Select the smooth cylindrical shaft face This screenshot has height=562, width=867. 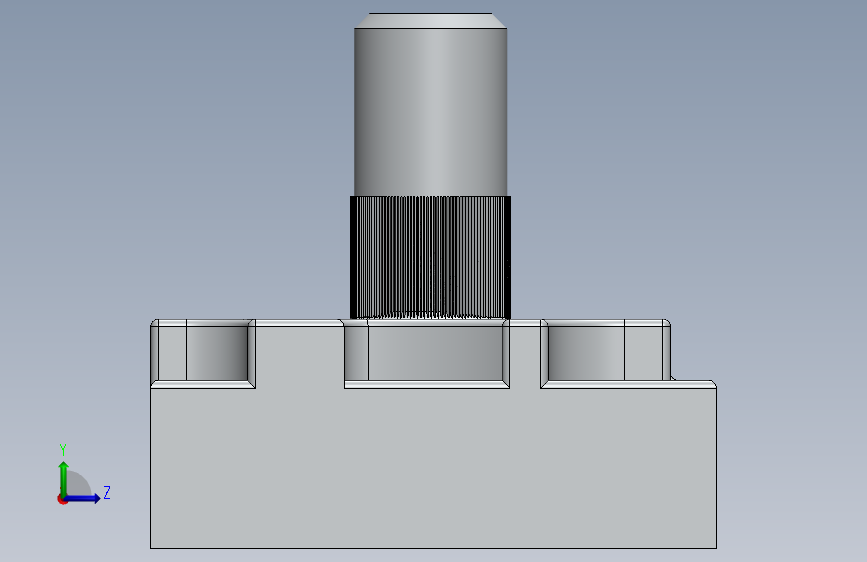tap(430, 112)
